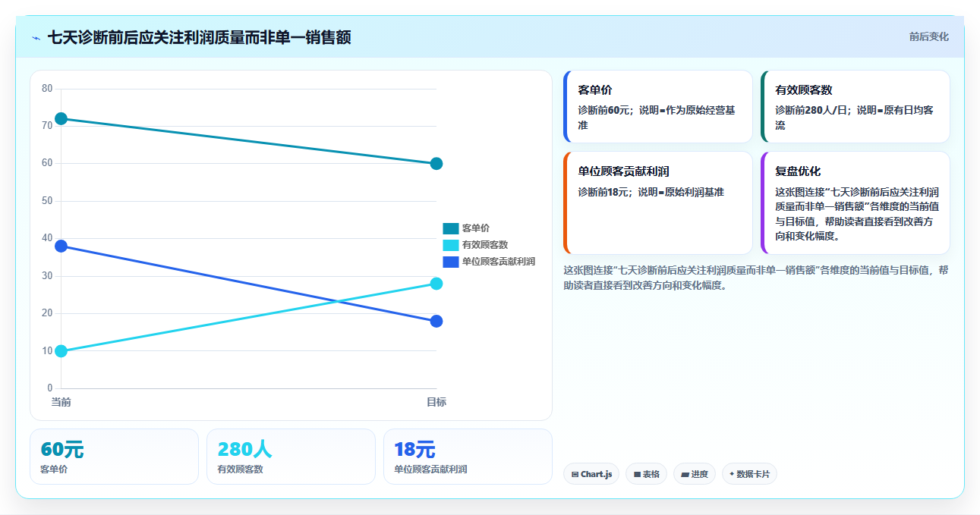Click the 客单价 target point at 60
Viewport: 980px width, 515px height.
pyautogui.click(x=436, y=164)
